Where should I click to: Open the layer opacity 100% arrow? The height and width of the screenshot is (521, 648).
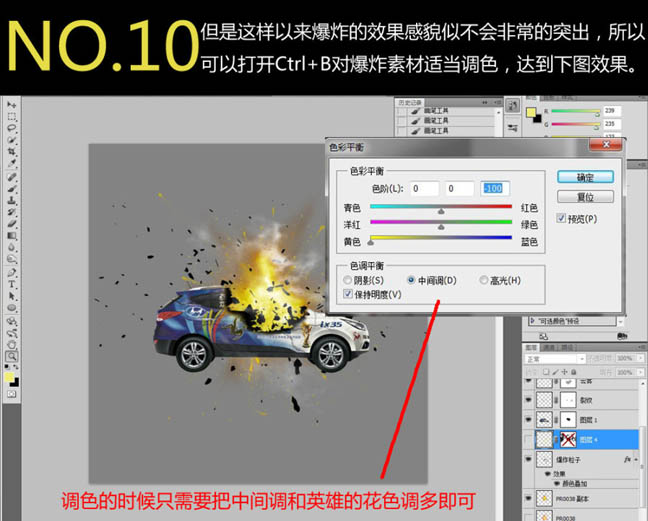tap(641, 358)
